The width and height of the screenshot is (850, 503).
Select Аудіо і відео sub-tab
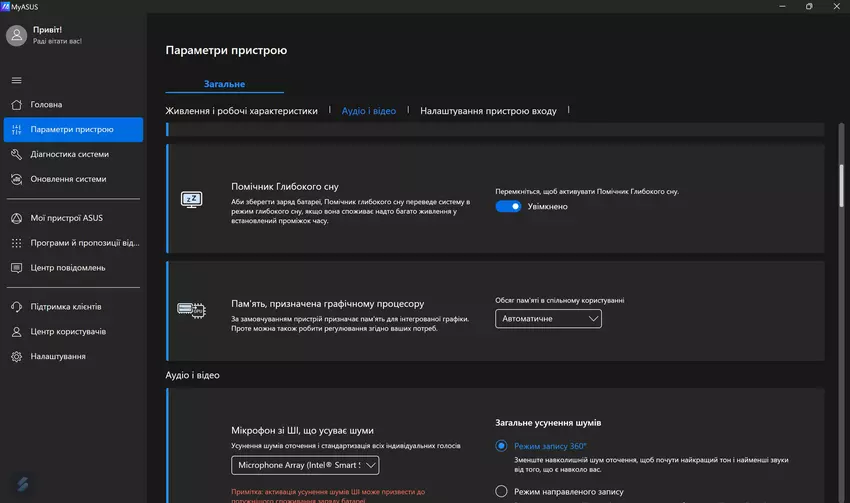coord(369,111)
